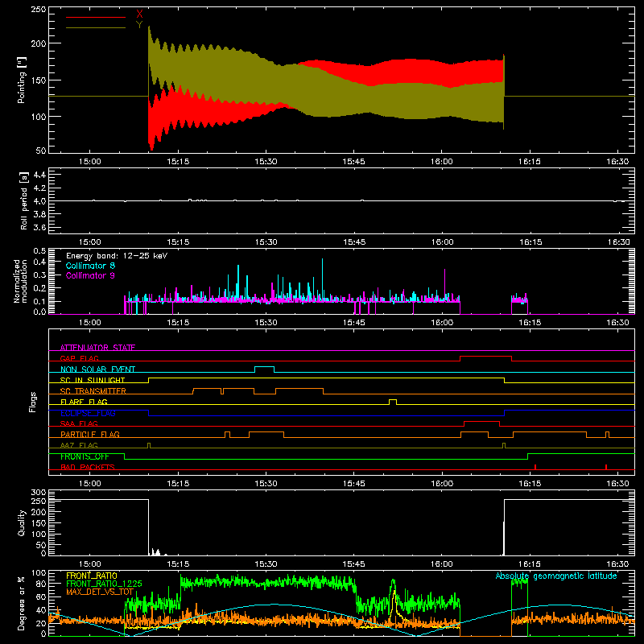Click the 0.5 tick on modulation axis

coord(39,251)
